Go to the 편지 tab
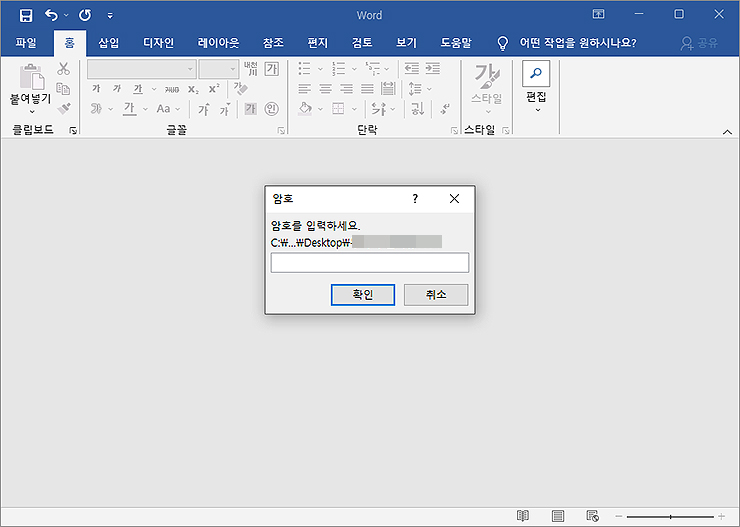The image size is (740, 527). point(318,43)
